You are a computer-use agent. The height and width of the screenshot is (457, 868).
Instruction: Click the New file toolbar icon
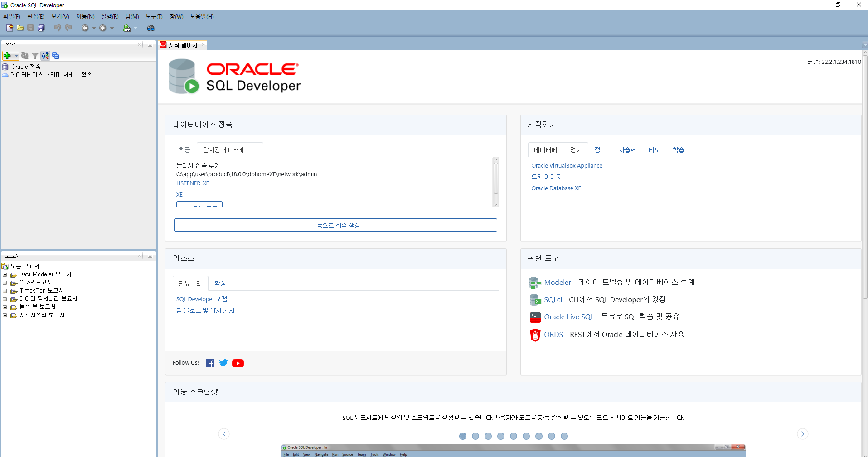pyautogui.click(x=10, y=28)
